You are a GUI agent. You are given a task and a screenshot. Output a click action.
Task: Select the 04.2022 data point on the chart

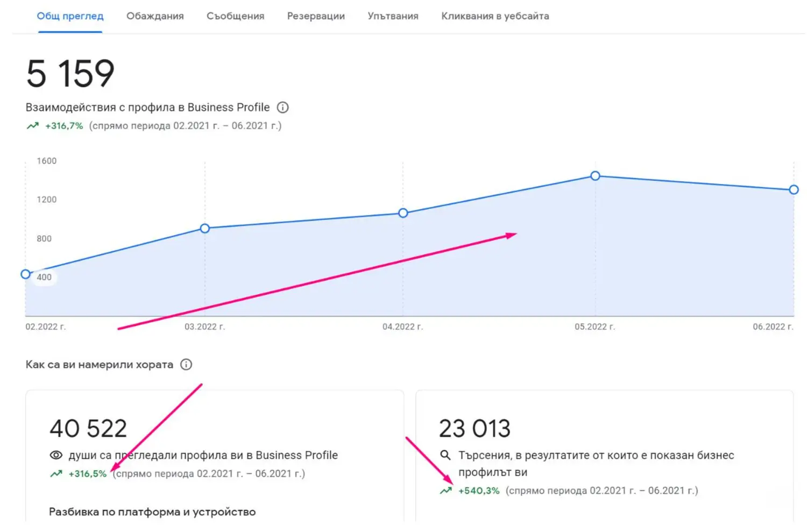403,213
